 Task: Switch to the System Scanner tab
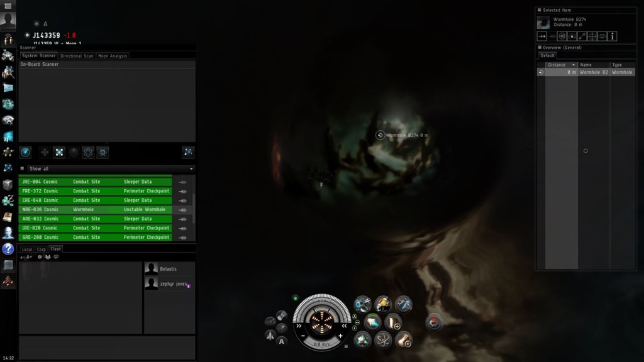tap(38, 56)
